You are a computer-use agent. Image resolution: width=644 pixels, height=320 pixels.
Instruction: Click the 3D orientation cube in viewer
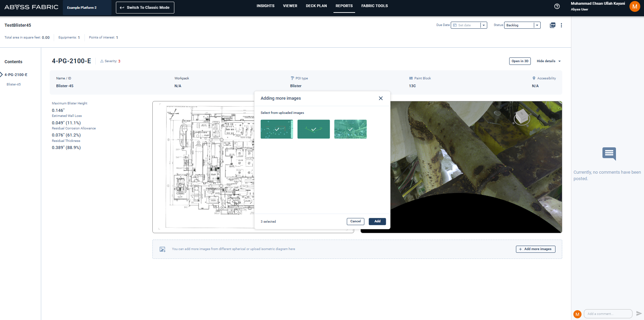pos(522,117)
